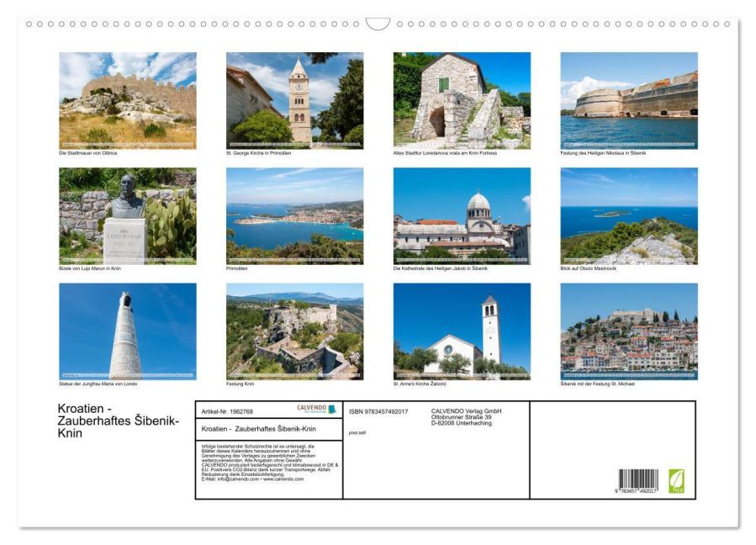The image size is (756, 545).
Task: Click the copyright notice starting 'Infolge bestehender Schutzrechte'
Action: coord(269,463)
